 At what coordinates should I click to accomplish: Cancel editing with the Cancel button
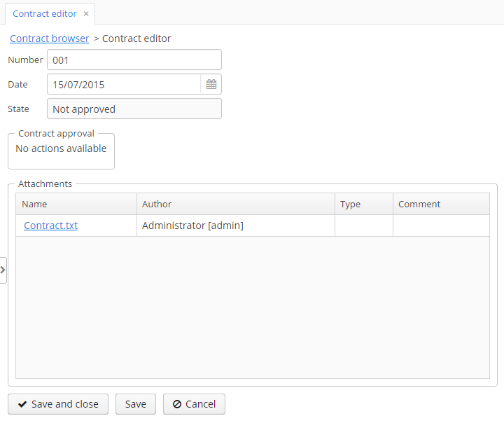coord(194,404)
